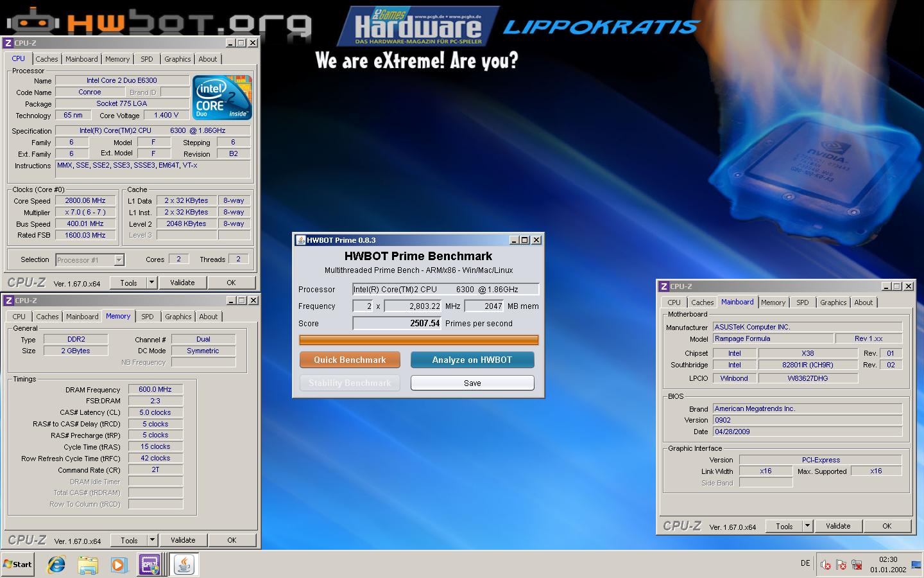Click the Score field showing 2507.54
This screenshot has height=578, width=924.
point(397,323)
